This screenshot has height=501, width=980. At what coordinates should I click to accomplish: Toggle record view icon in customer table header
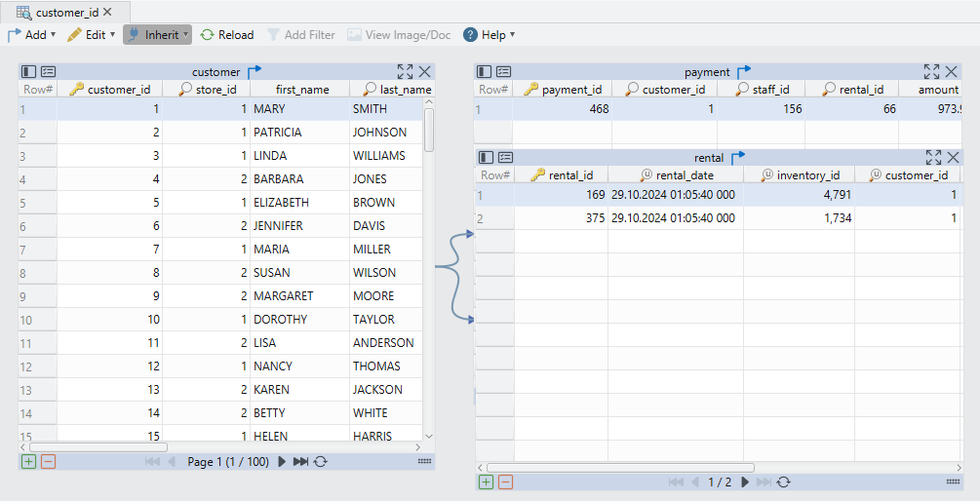tap(49, 72)
